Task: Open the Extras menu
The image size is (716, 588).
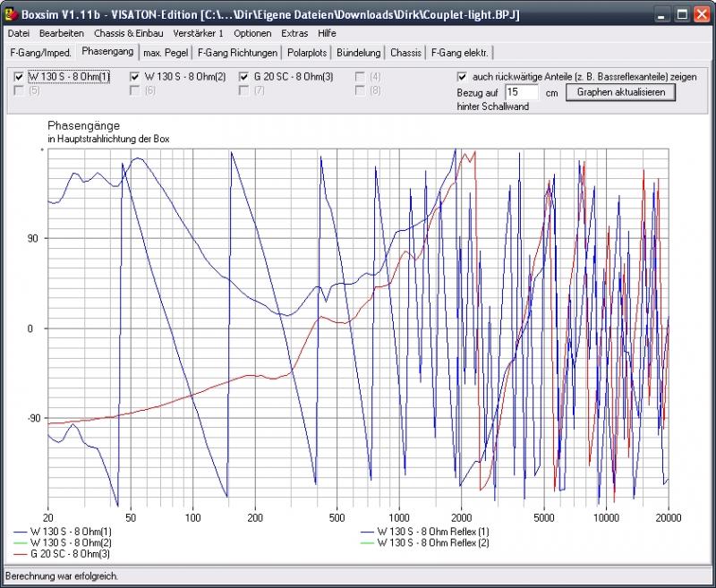Action: [x=294, y=33]
